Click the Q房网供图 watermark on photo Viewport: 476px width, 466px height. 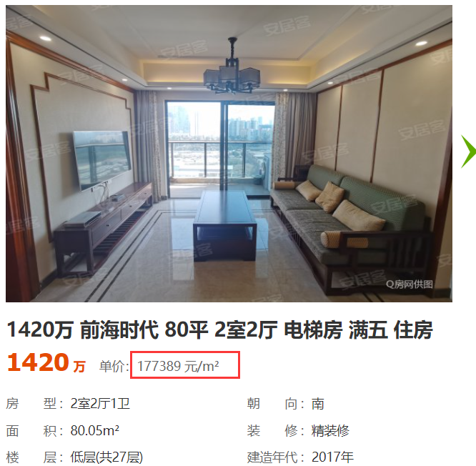point(410,284)
